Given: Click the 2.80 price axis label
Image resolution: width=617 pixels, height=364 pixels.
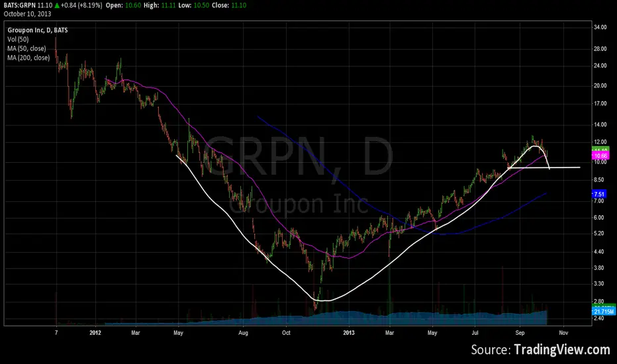Looking at the screenshot, I should (598, 302).
